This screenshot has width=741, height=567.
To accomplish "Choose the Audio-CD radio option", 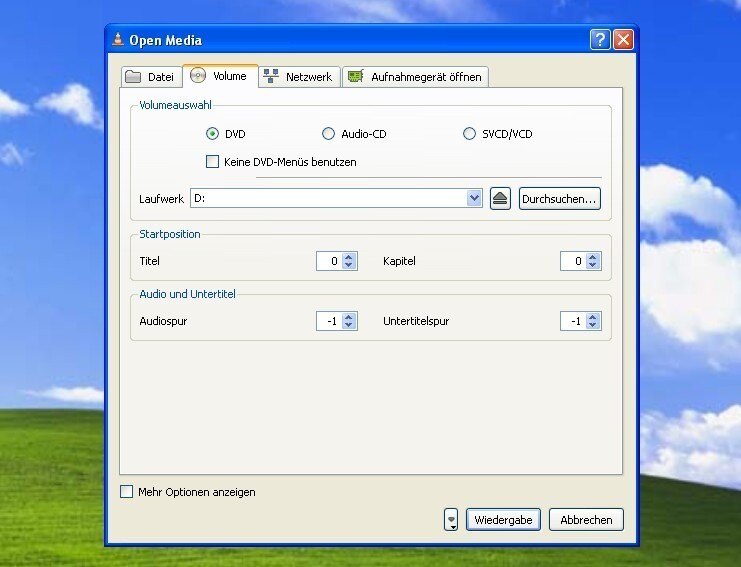I will 328,134.
